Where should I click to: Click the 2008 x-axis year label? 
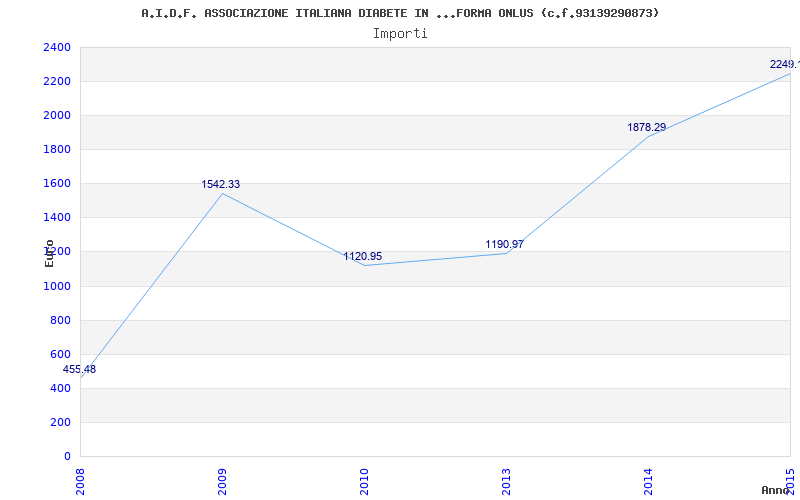[81, 482]
